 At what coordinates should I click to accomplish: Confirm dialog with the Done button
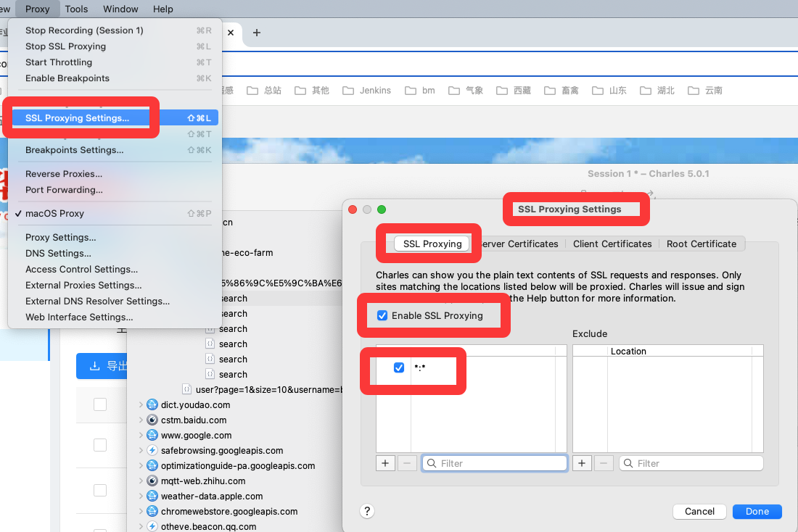point(757,511)
